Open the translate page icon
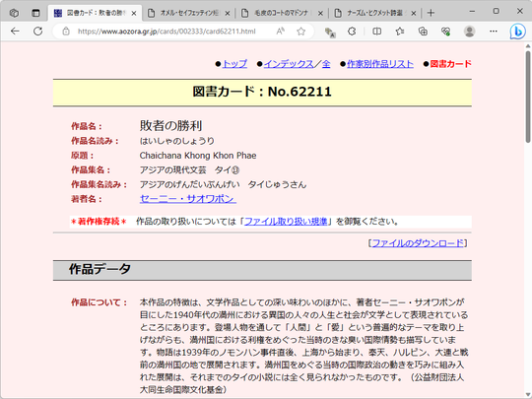532x399 pixels. [330, 32]
